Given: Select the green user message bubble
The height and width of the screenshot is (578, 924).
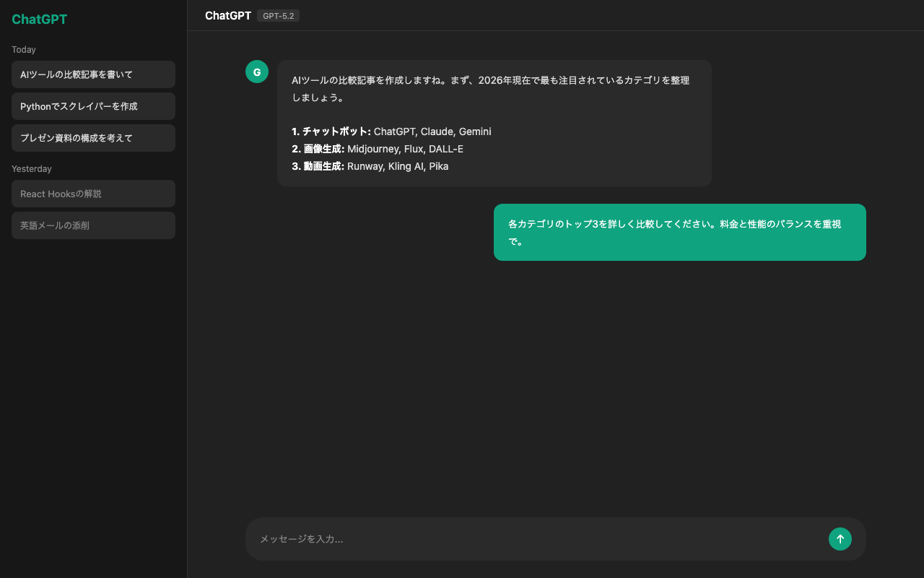Looking at the screenshot, I should tap(679, 232).
